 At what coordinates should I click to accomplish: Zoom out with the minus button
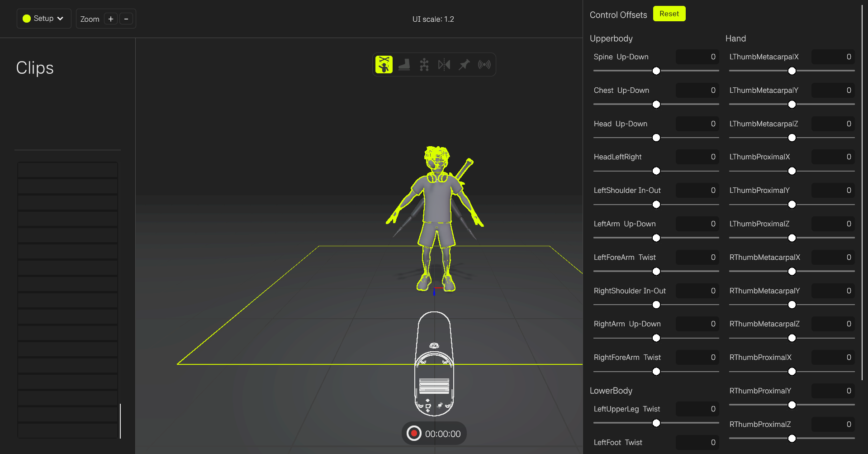[x=126, y=19]
